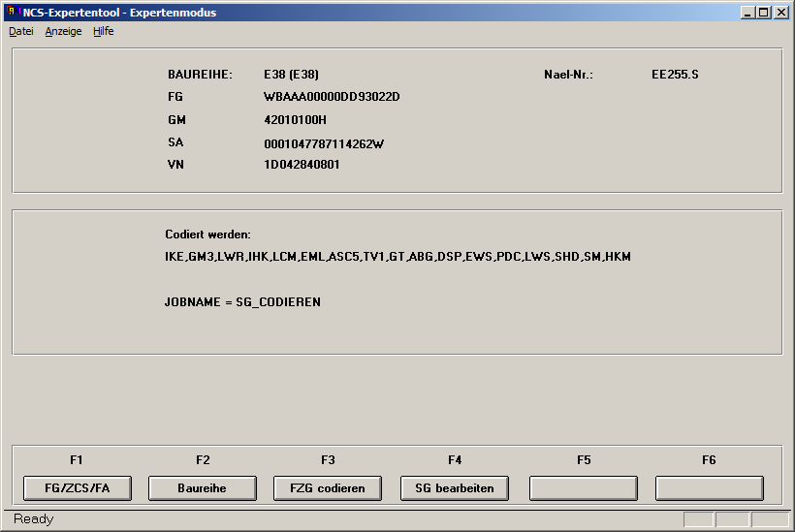The image size is (795, 532).
Task: Click the NCS-Expertentool title bar app icon
Action: click(13, 13)
